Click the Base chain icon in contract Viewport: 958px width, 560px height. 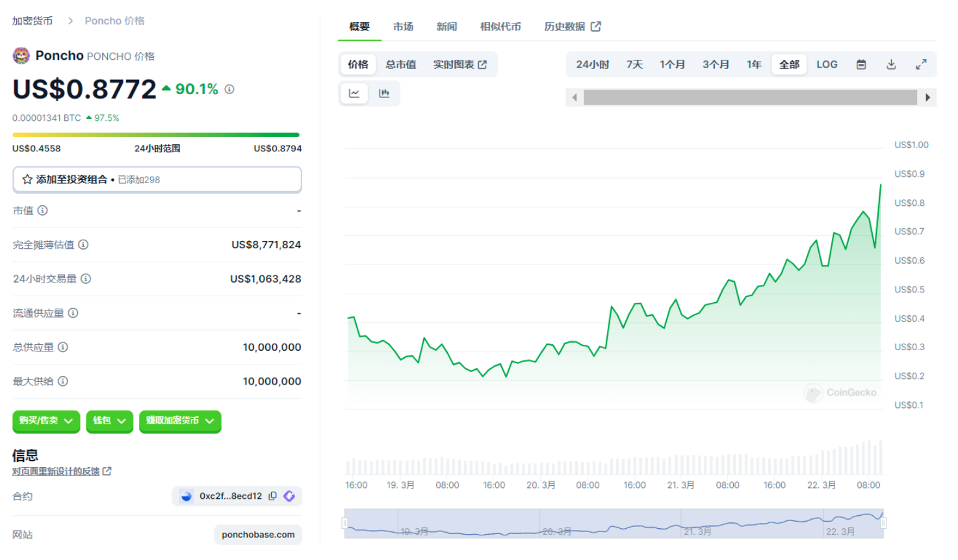pos(187,496)
